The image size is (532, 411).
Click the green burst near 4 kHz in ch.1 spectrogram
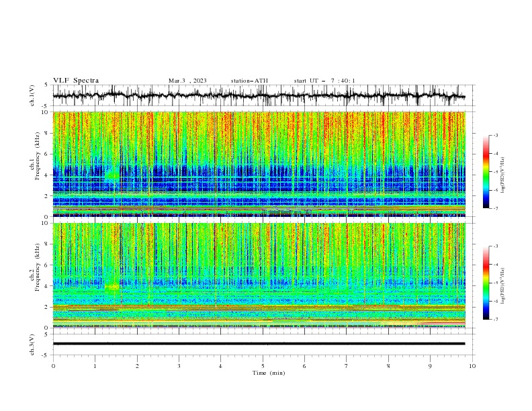112,175
